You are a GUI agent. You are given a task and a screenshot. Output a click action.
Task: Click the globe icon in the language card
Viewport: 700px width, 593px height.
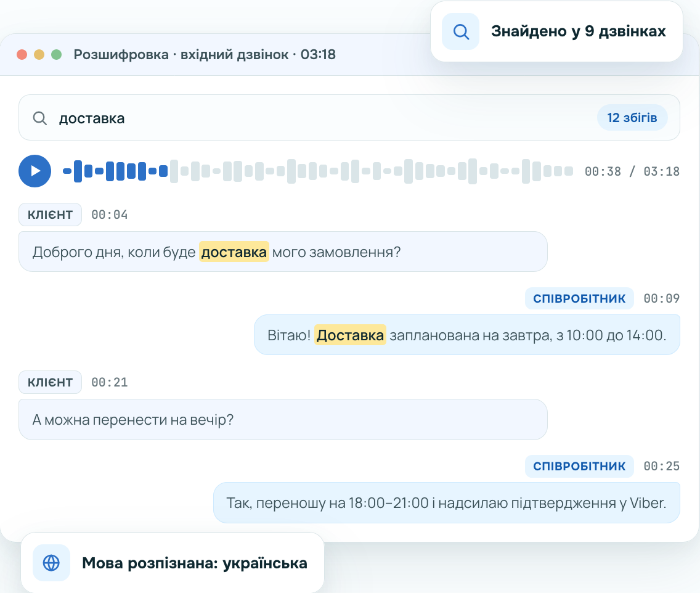(51, 563)
